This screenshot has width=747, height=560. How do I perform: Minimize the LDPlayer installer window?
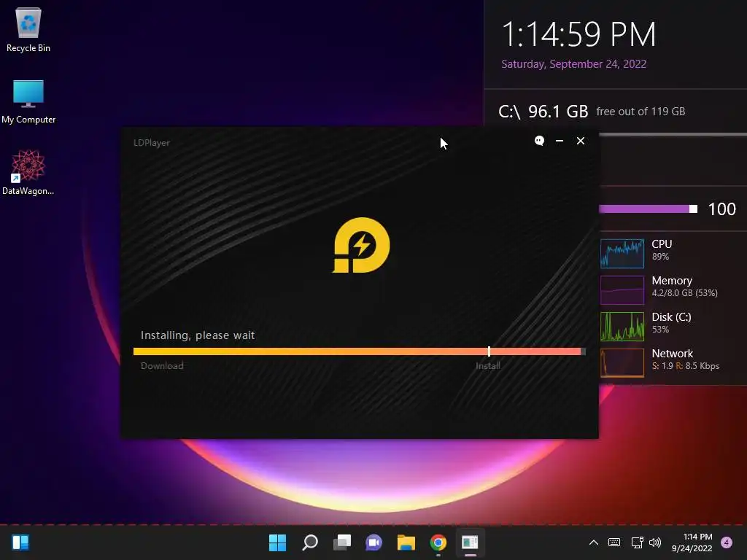click(x=560, y=141)
